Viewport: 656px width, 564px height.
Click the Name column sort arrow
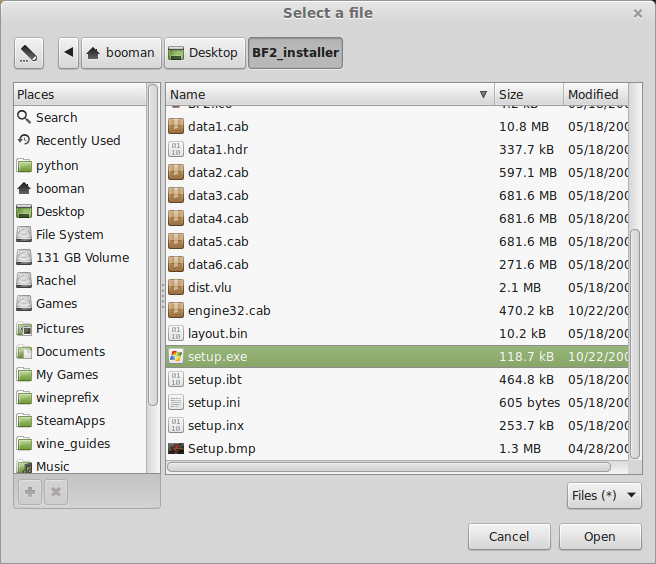(483, 94)
